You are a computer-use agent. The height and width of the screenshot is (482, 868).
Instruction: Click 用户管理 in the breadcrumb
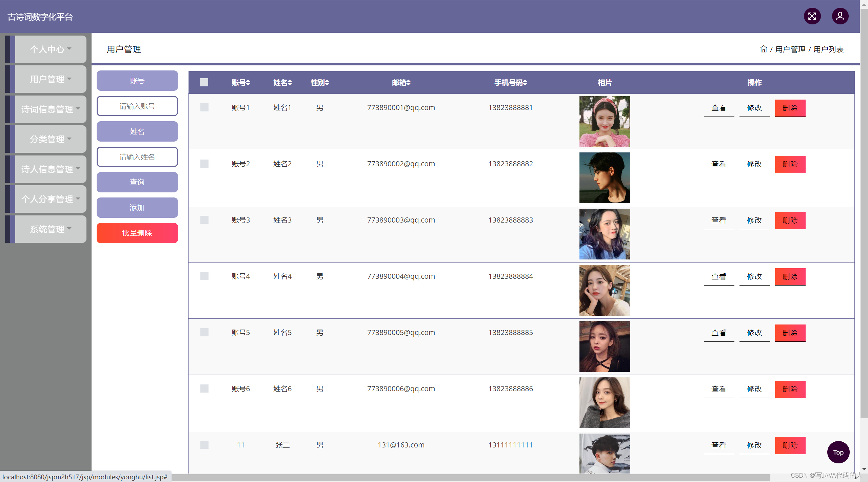click(x=790, y=49)
